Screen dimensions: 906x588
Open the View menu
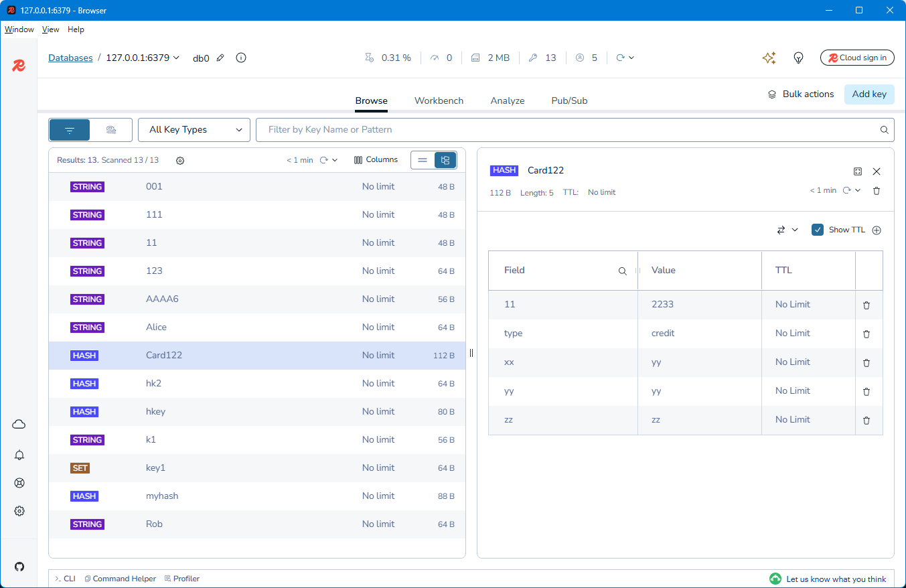pyautogui.click(x=50, y=29)
